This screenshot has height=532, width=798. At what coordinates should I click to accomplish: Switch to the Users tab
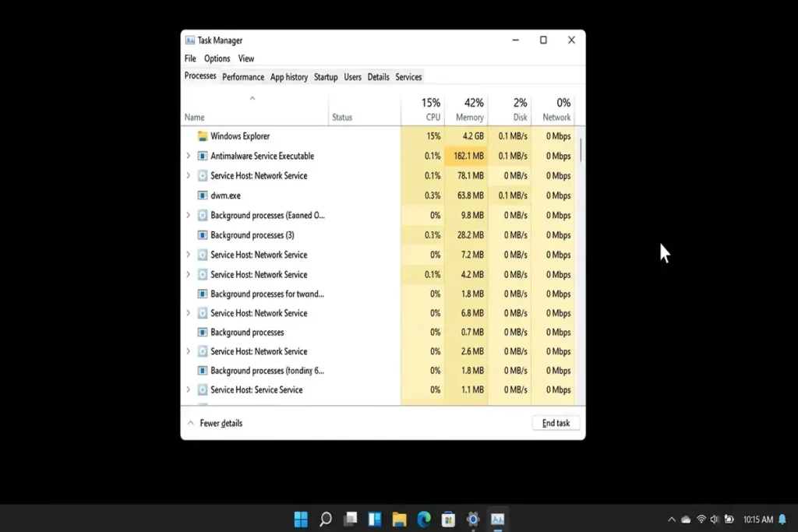(x=352, y=77)
